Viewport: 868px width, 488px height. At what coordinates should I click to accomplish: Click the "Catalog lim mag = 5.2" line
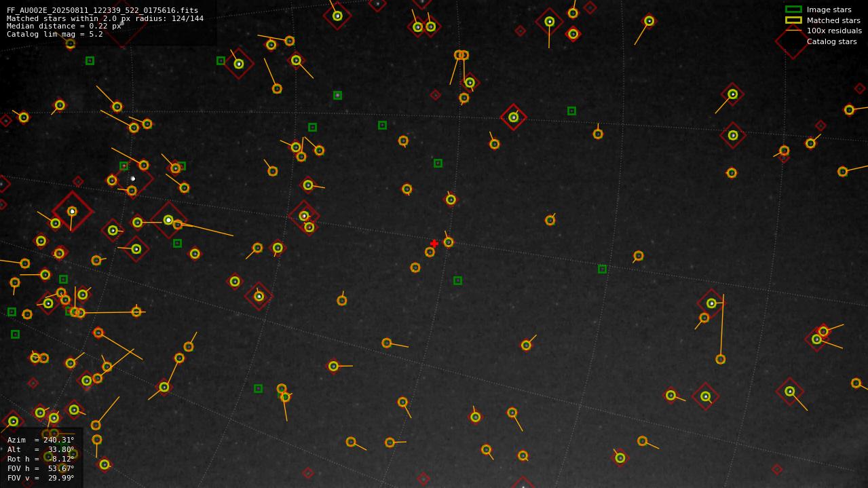[55, 35]
